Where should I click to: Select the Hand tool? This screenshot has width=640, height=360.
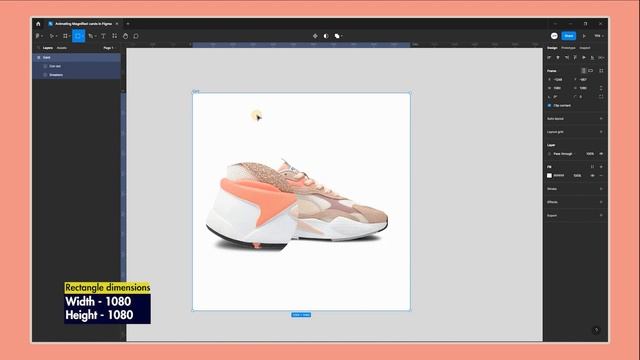tap(125, 36)
